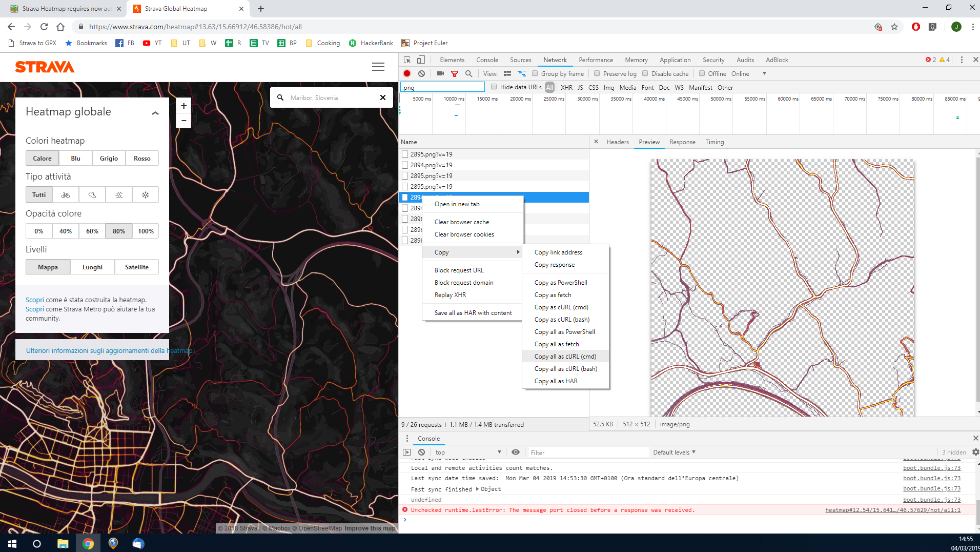Filter requests by Img type
Screen dimensions: 980x552
(x=608, y=88)
